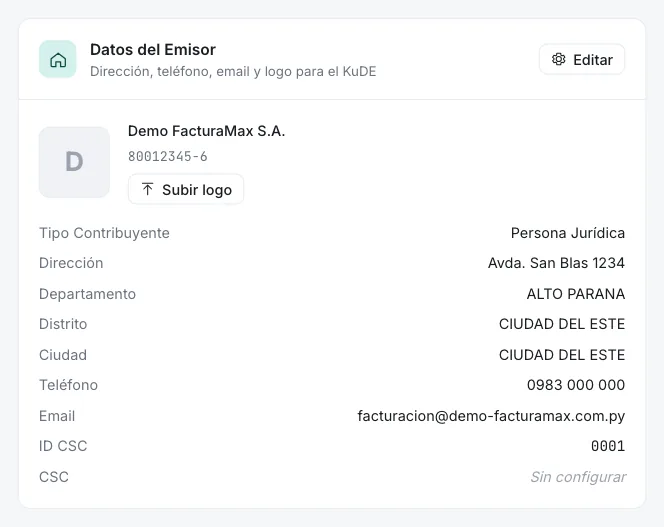Viewport: 664px width, 527px height.
Task: Click CIUDAD DEL ESTE in the Ciudad row
Action: coord(562,355)
